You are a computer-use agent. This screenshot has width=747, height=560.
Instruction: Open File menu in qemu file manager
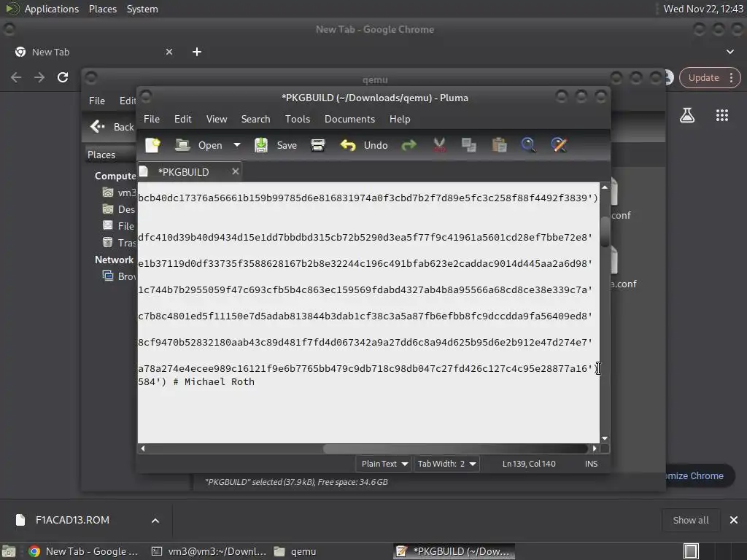[x=97, y=101]
